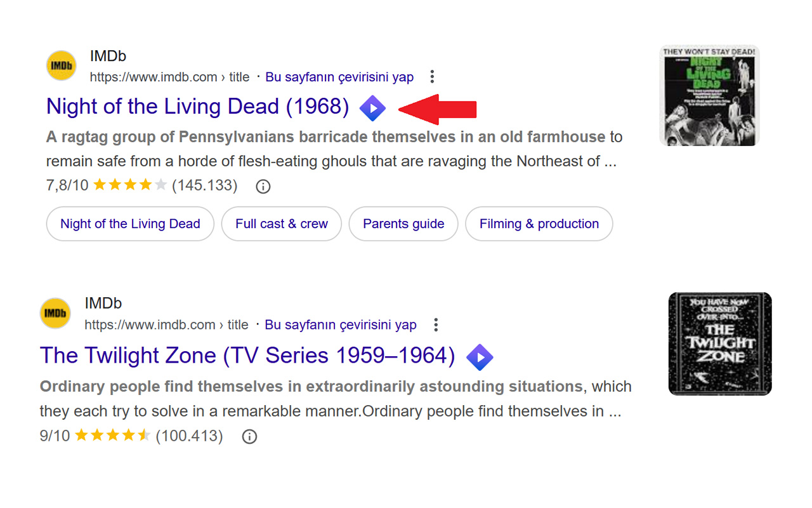Open three-dot menu for Twilight Zone result
The height and width of the screenshot is (508, 812).
(436, 325)
